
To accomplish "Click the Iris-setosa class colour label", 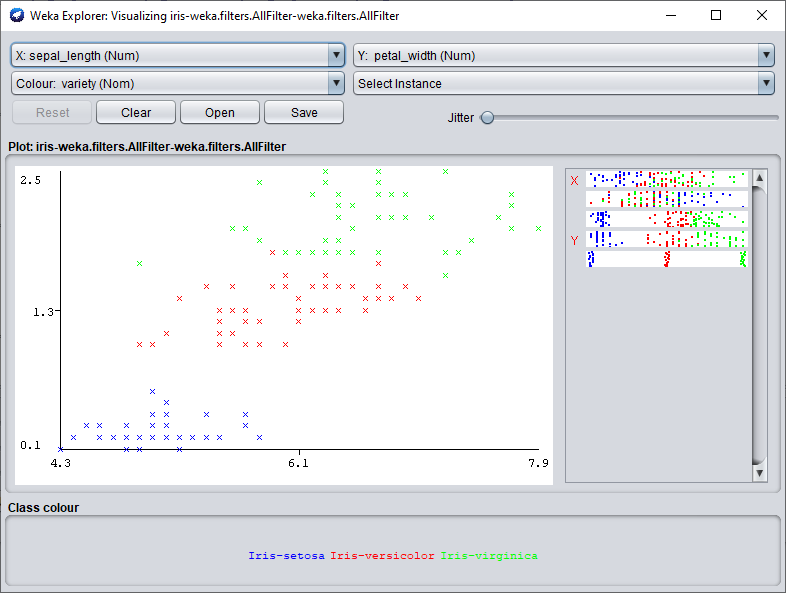I will tap(286, 555).
